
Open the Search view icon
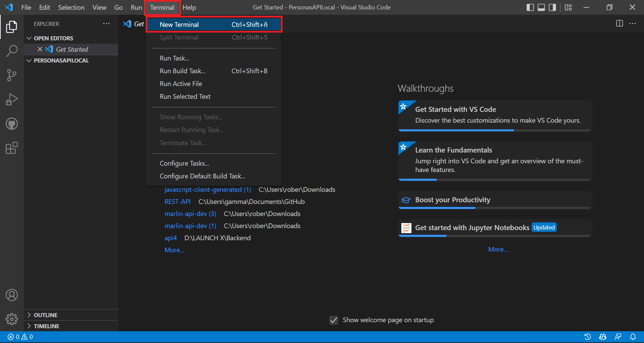click(12, 51)
